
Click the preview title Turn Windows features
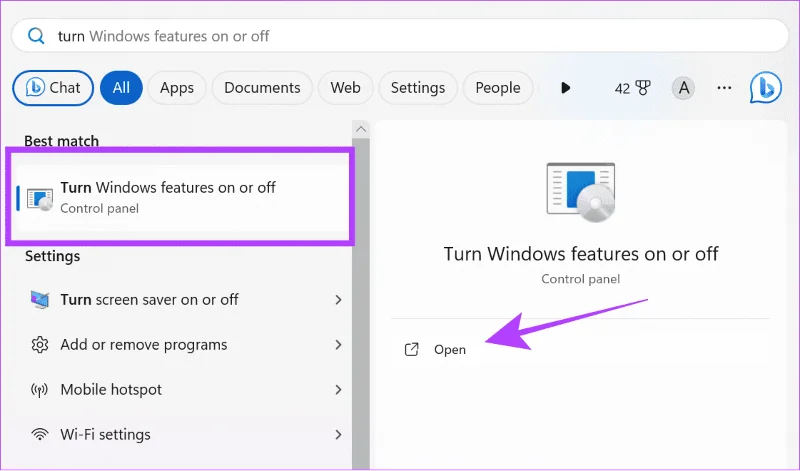581,254
